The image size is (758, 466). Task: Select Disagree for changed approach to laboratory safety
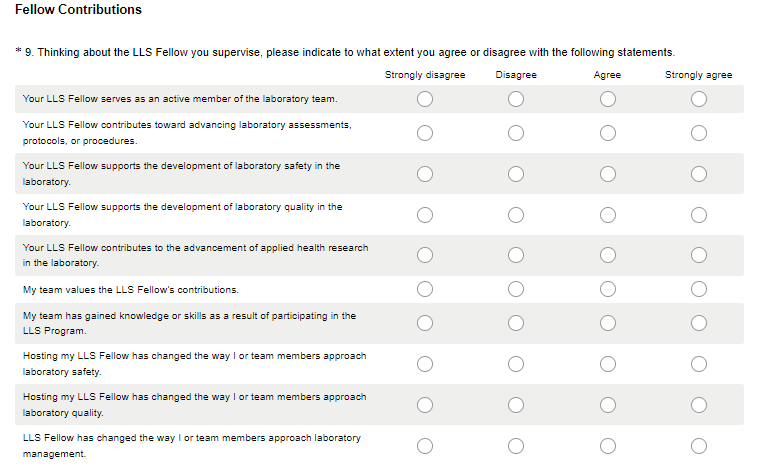(516, 363)
